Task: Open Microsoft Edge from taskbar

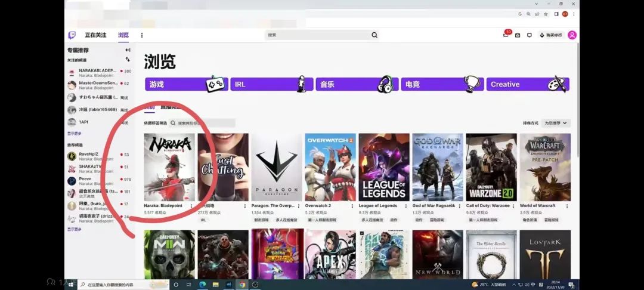Action: coord(203,284)
